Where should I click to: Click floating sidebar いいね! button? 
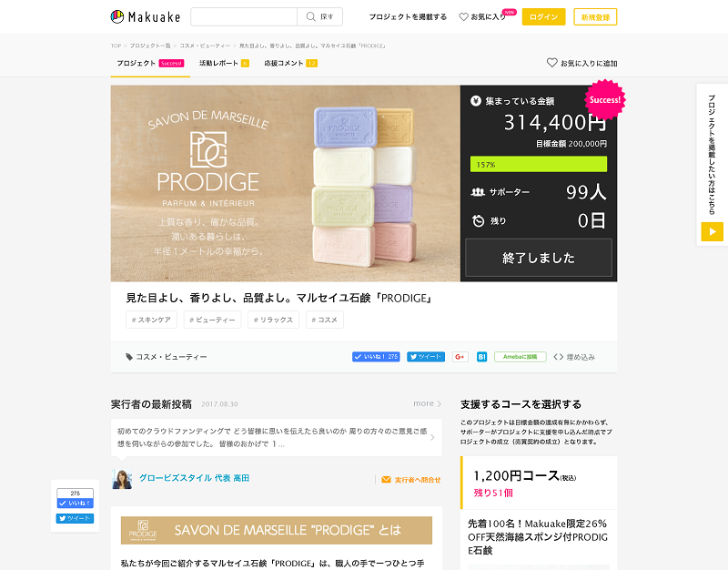(76, 504)
